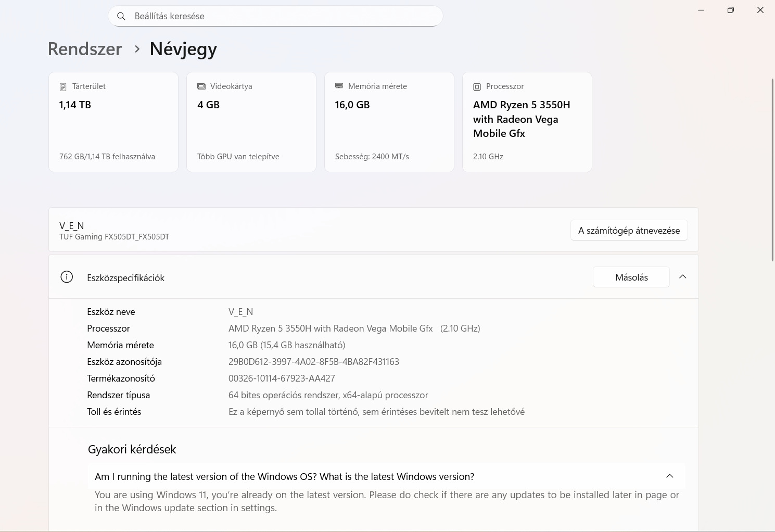Click the Tárterület storage icon
The height and width of the screenshot is (532, 775).
click(x=63, y=86)
